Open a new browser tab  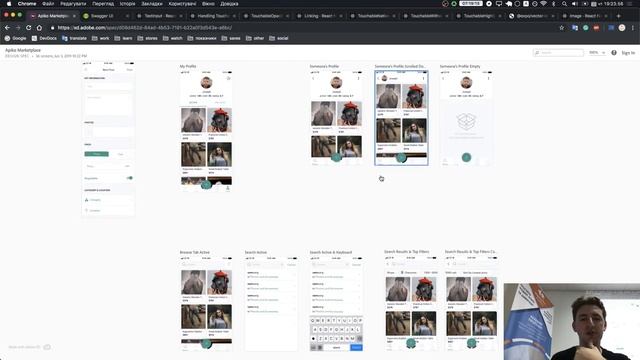(619, 16)
